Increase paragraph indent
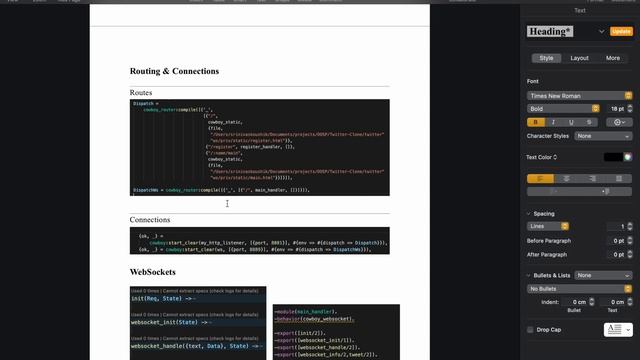Screen dimensions: 640x360 pos(606,191)
